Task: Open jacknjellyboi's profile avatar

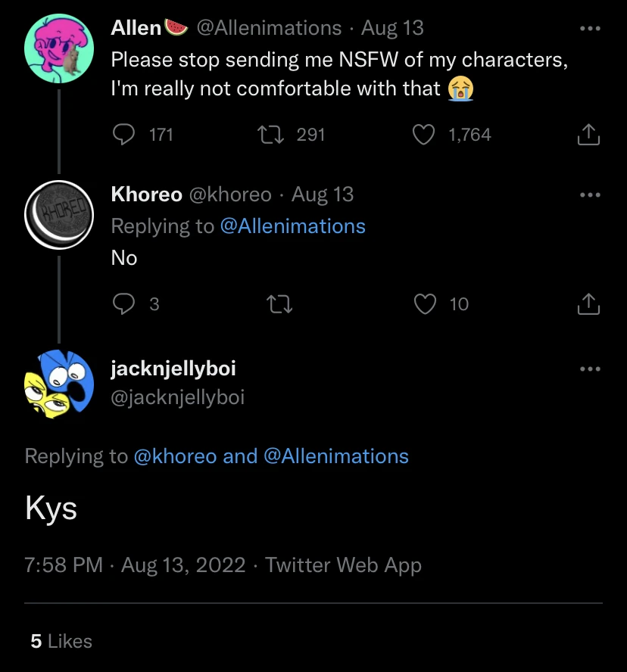Action: point(58,384)
